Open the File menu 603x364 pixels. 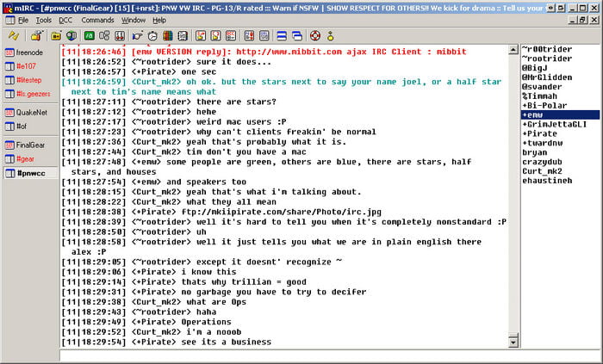tap(22, 20)
